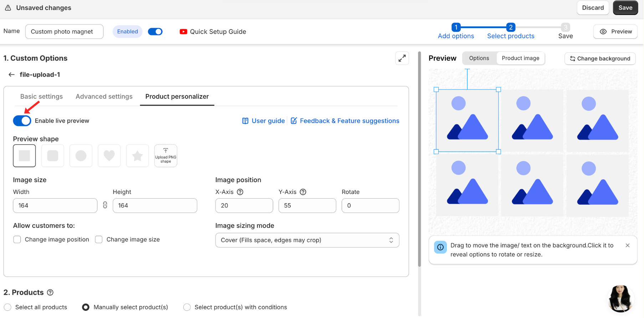Image resolution: width=644 pixels, height=318 pixels.
Task: Click the Change background button
Action: 600,58
